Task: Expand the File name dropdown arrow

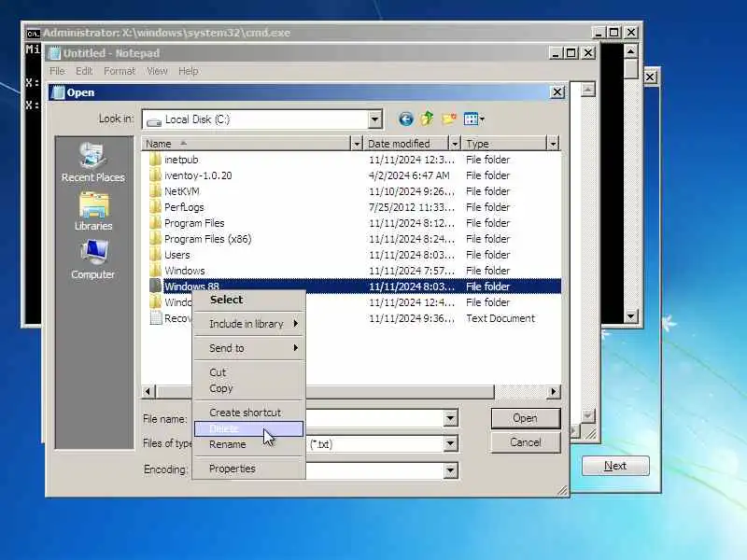Action: 450,418
